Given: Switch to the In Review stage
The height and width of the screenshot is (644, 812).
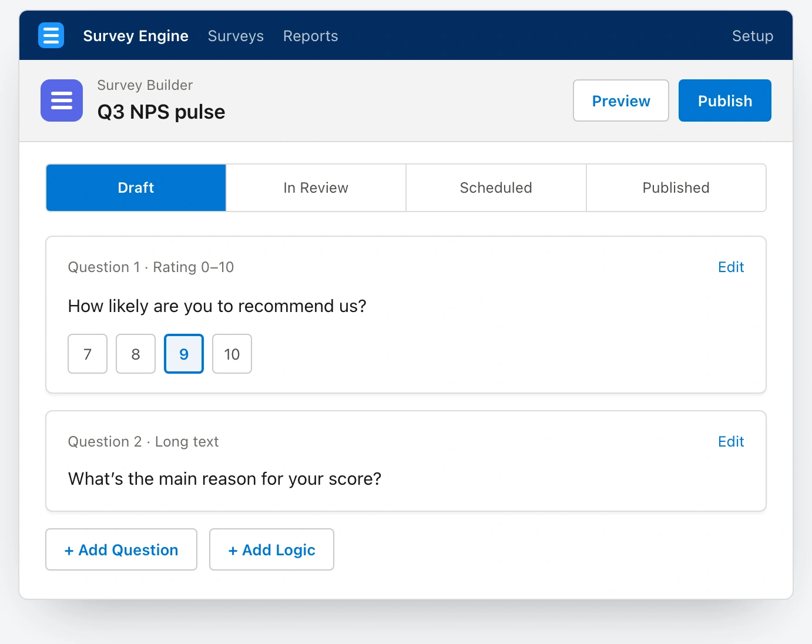Looking at the screenshot, I should 316,187.
